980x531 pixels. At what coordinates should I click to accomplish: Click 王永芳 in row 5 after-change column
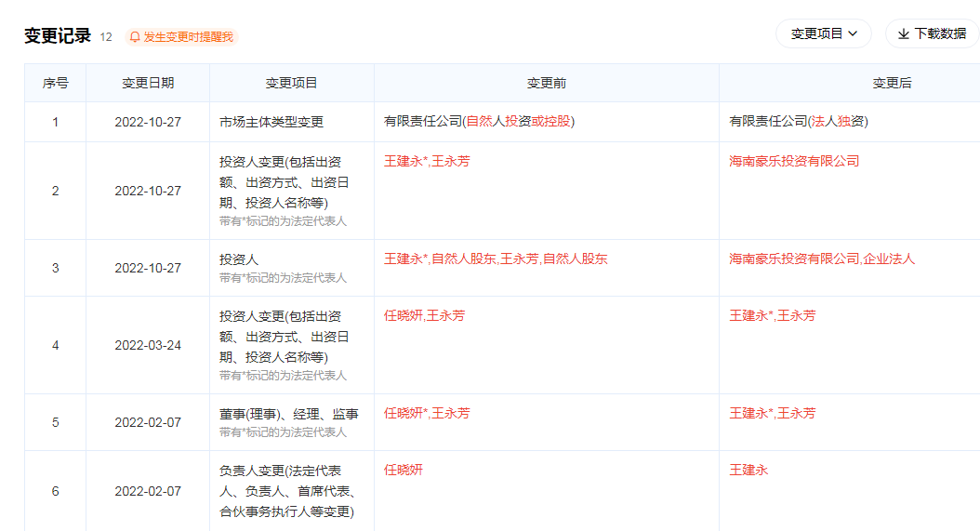pos(797,413)
